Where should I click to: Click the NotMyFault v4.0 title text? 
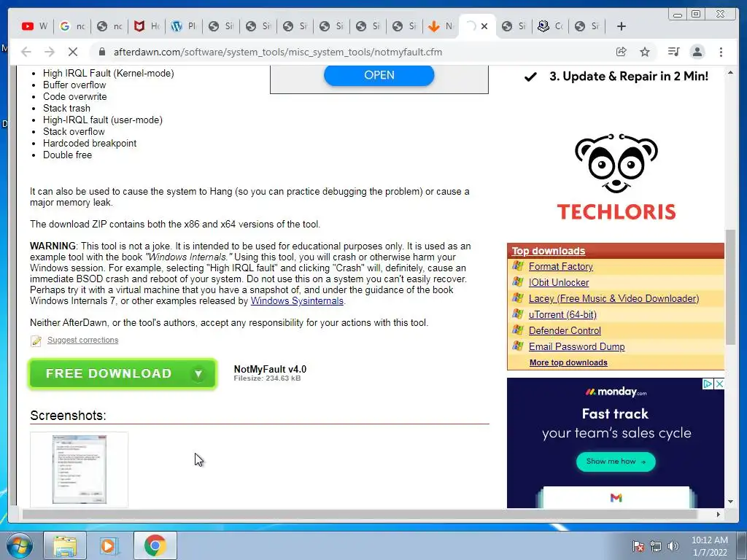pos(270,369)
